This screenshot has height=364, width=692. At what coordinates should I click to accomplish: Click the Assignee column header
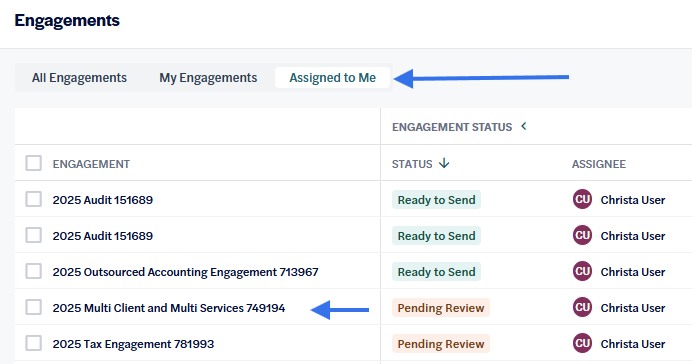coord(598,164)
